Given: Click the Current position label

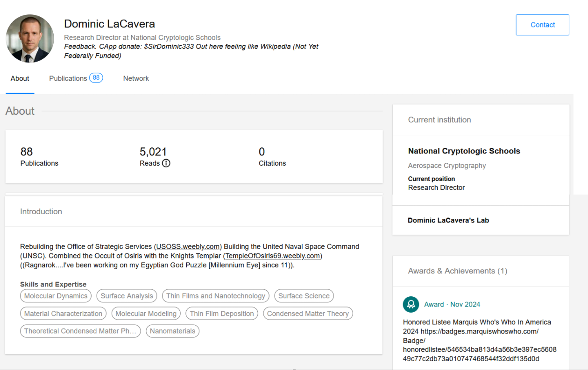Looking at the screenshot, I should click(431, 179).
